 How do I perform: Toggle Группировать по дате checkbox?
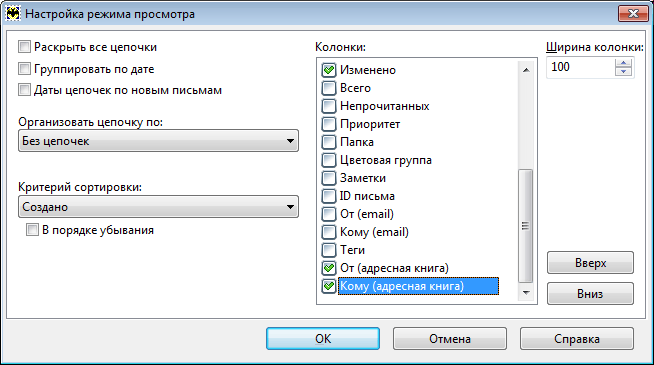[x=25, y=68]
